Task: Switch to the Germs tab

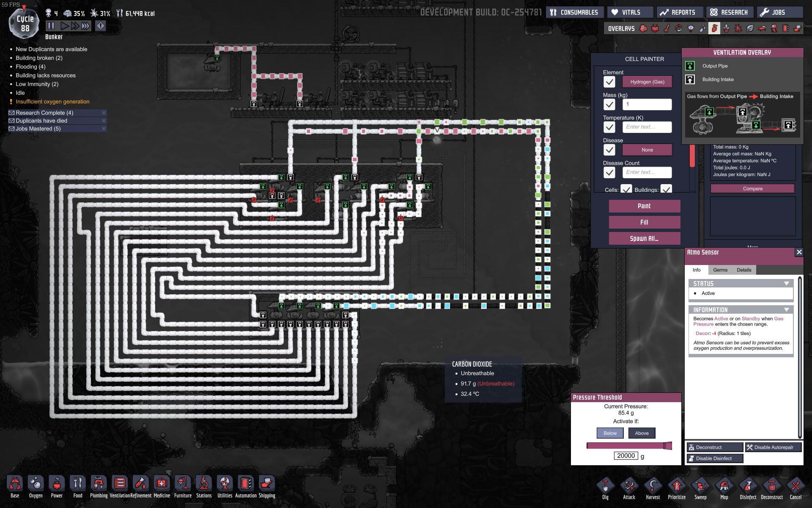Action: pyautogui.click(x=720, y=270)
